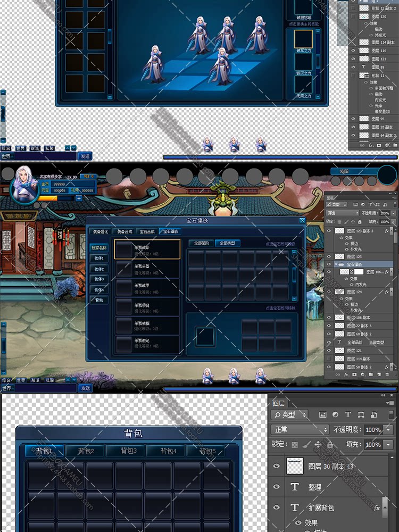
Task: Enable type layer filter in large bottom Layers panel
Action: coord(348,414)
